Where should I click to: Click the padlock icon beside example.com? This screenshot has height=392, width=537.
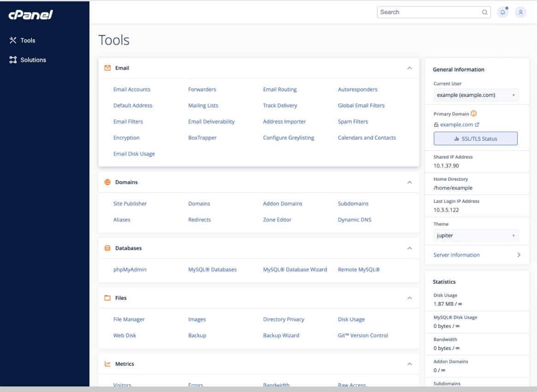tap(436, 125)
